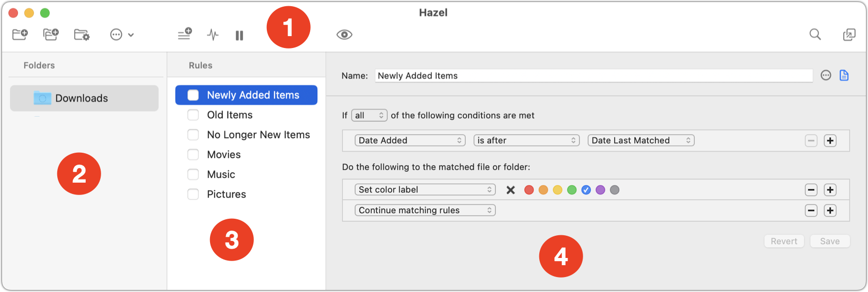This screenshot has height=292, width=868.
Task: Choose the purple color label
Action: (600, 190)
